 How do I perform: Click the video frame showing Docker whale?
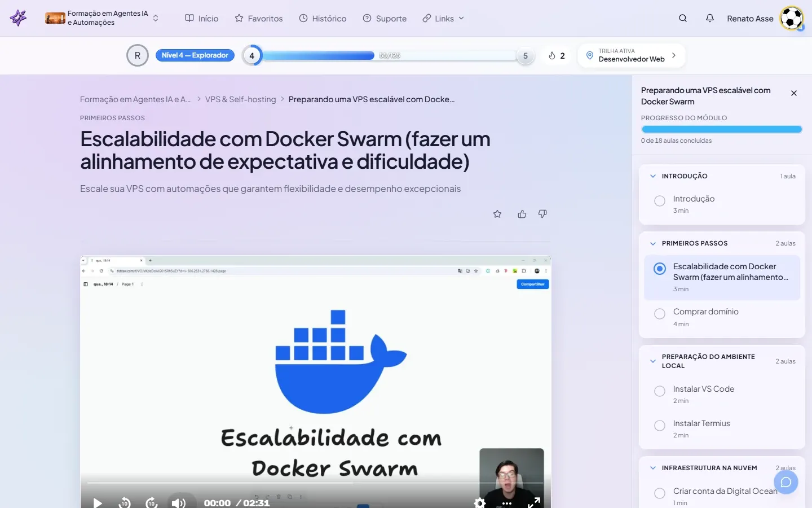pos(315,382)
